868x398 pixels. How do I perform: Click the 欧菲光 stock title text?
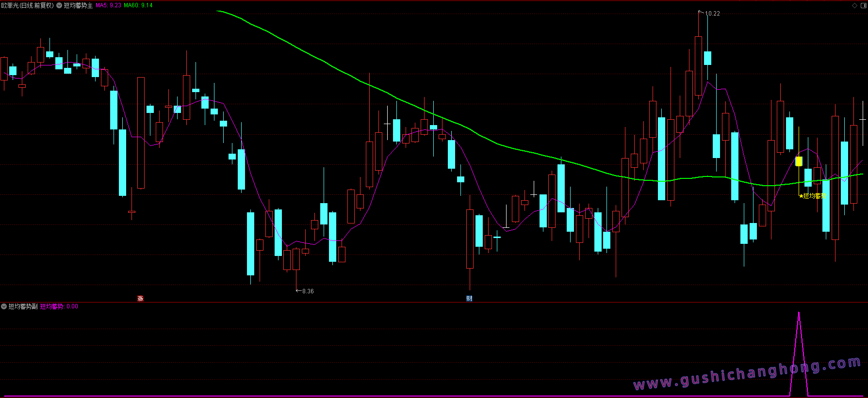[10, 5]
